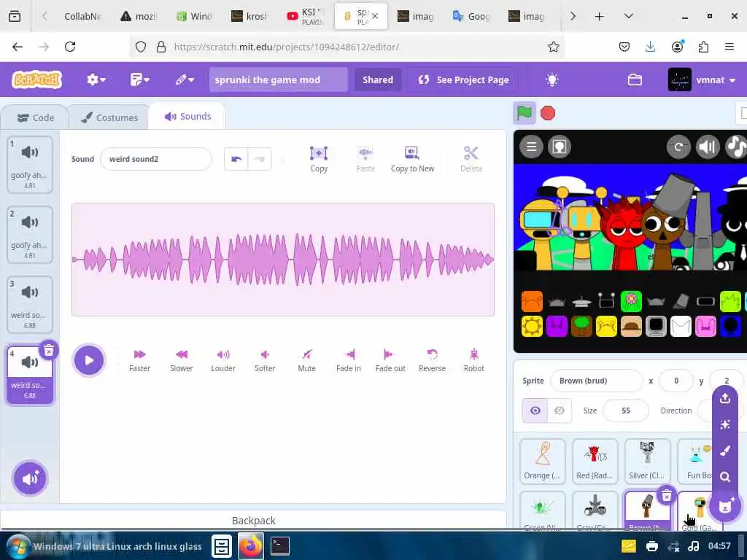The image size is (747, 560).
Task: Click the sprite Size field
Action: [625, 411]
